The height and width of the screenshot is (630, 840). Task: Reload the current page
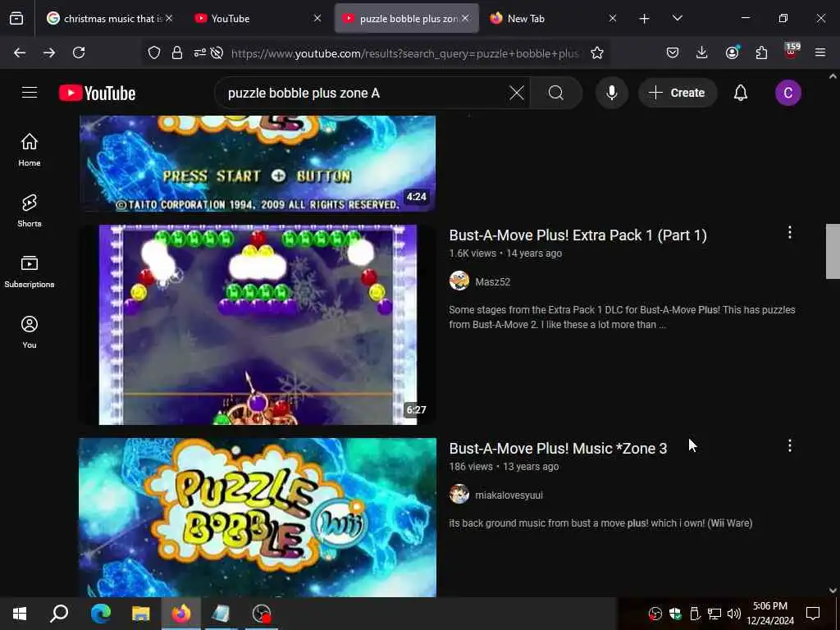79,52
